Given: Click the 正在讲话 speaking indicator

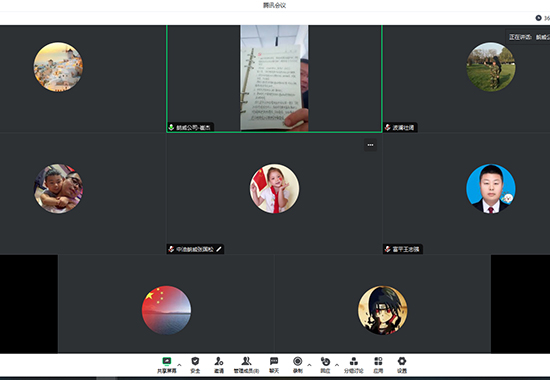Looking at the screenshot, I should [528, 37].
